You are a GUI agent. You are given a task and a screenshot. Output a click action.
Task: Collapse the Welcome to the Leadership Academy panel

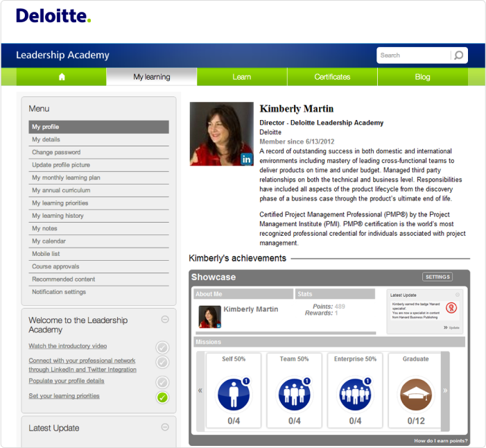pyautogui.click(x=165, y=319)
